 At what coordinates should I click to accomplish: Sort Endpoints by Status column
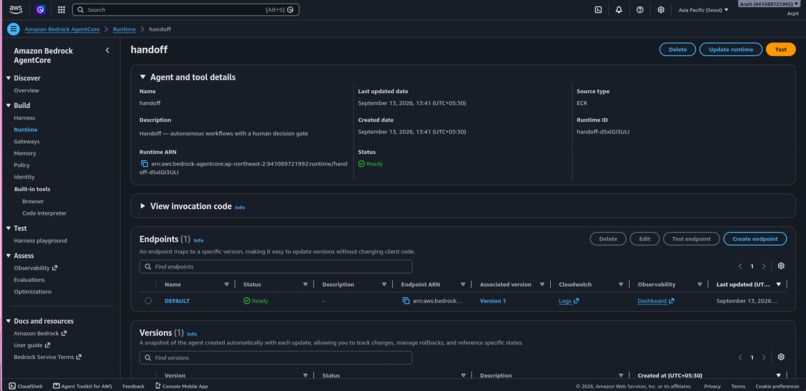pyautogui.click(x=305, y=284)
